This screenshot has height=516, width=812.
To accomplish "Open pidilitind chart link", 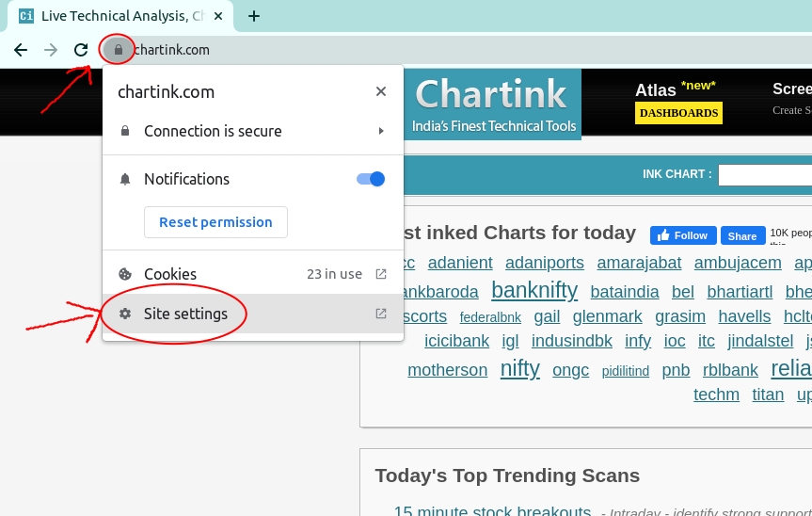I will pyautogui.click(x=625, y=371).
